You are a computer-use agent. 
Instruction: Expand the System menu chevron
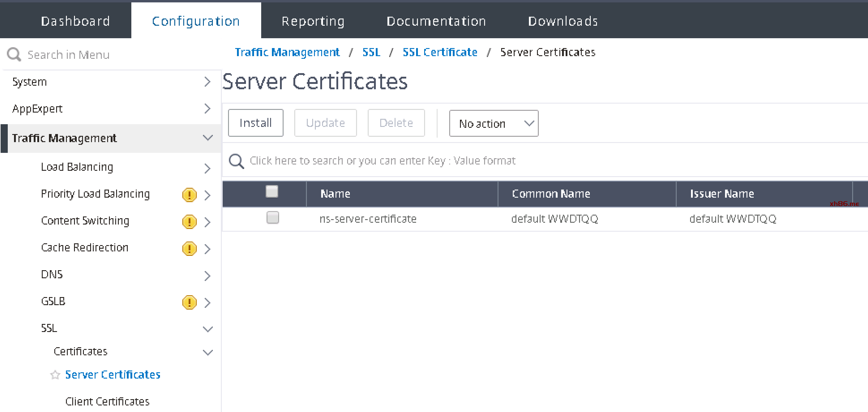tap(207, 82)
